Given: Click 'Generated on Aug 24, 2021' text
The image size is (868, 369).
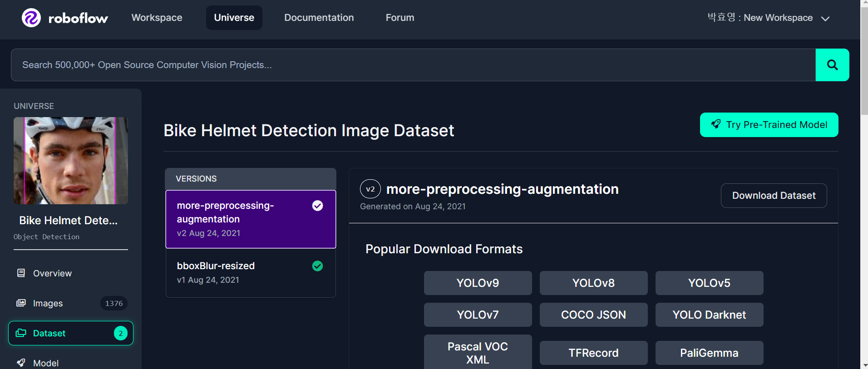Looking at the screenshot, I should 413,207.
